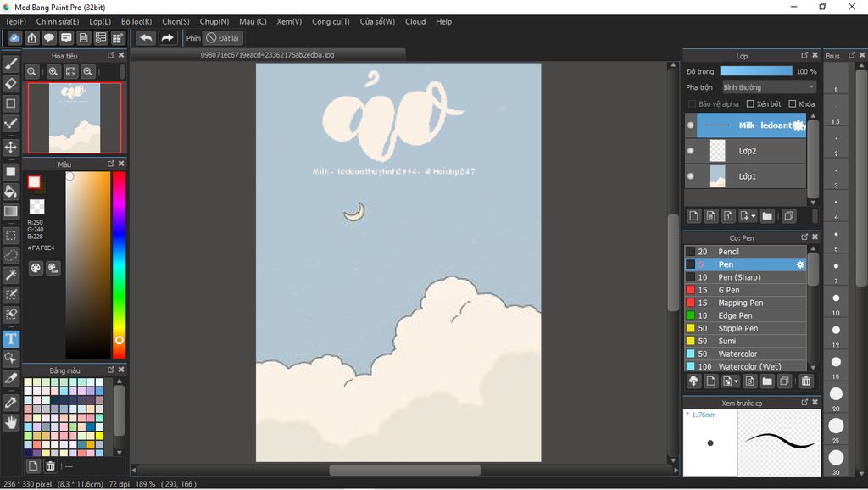Undock the Hoa tiêu navigator panel

tap(111, 55)
